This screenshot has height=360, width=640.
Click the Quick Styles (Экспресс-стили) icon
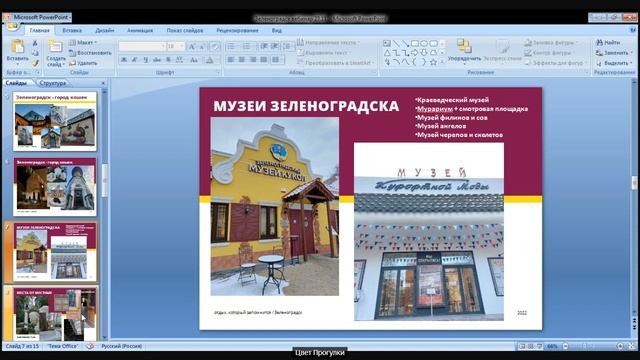point(502,46)
